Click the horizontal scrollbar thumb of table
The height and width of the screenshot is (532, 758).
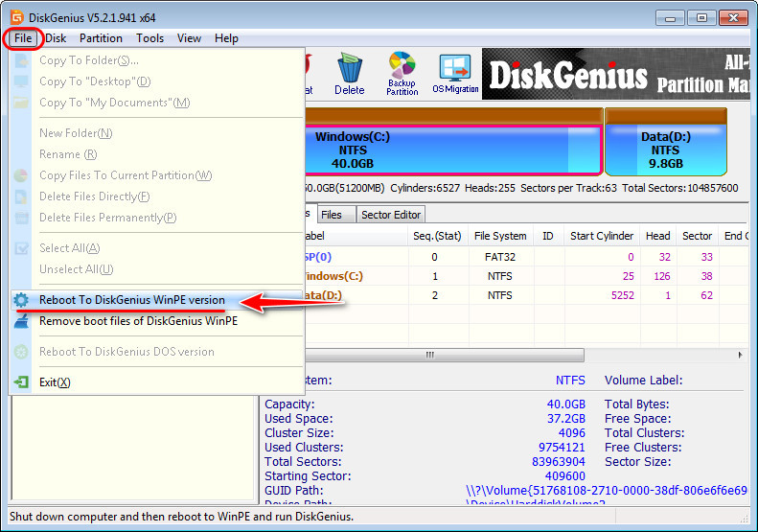[444, 356]
